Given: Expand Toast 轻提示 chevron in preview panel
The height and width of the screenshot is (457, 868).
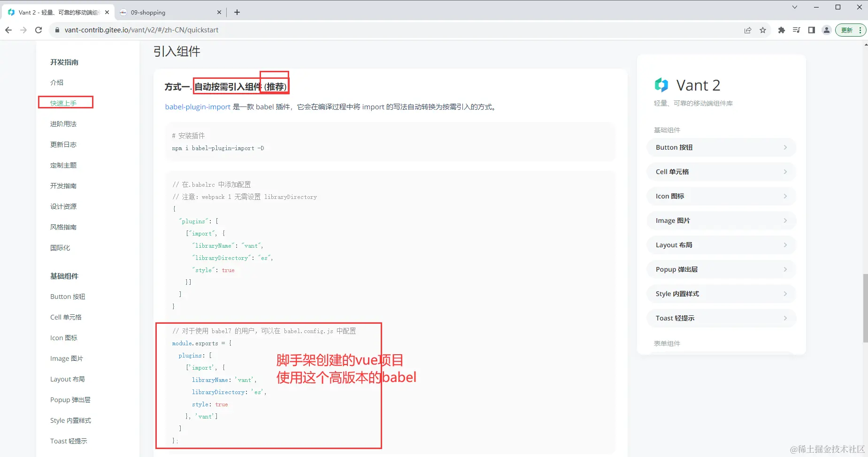Looking at the screenshot, I should coord(785,318).
